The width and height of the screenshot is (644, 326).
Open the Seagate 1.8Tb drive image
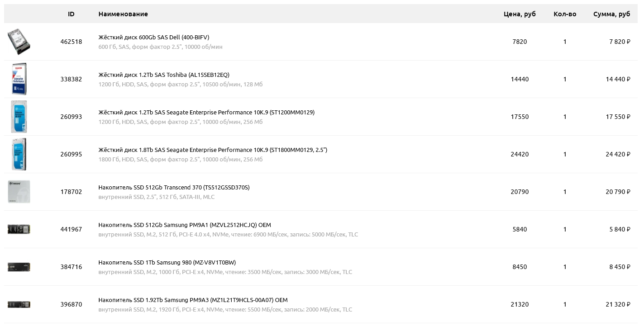point(19,154)
